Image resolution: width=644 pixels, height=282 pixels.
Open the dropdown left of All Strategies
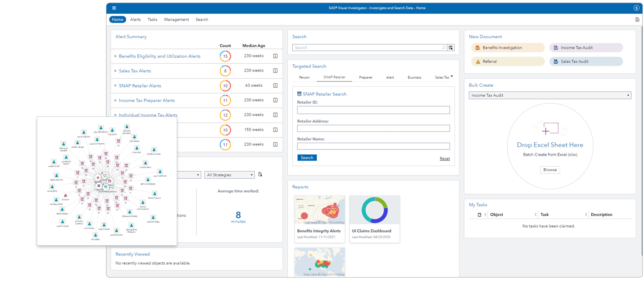pyautogui.click(x=189, y=175)
